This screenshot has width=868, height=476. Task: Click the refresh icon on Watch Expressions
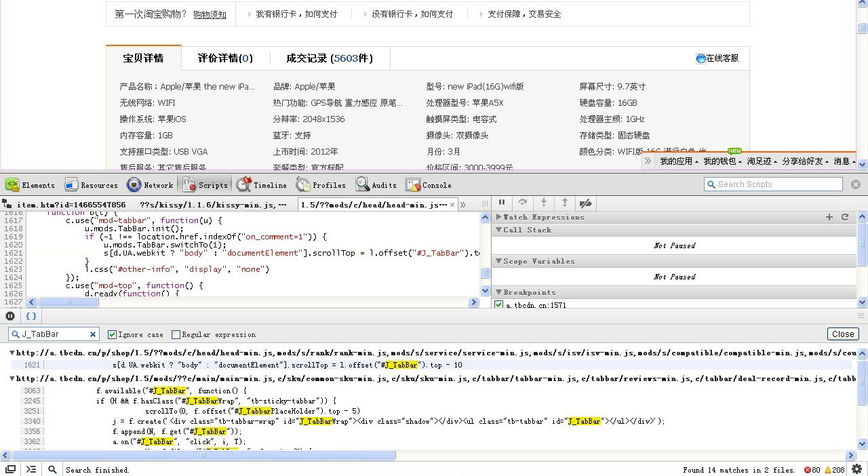(x=844, y=216)
